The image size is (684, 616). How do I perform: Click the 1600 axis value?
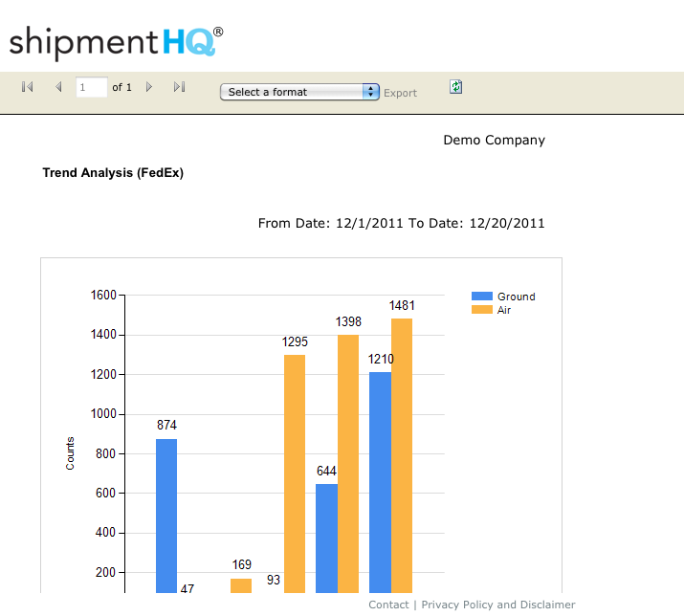(103, 295)
